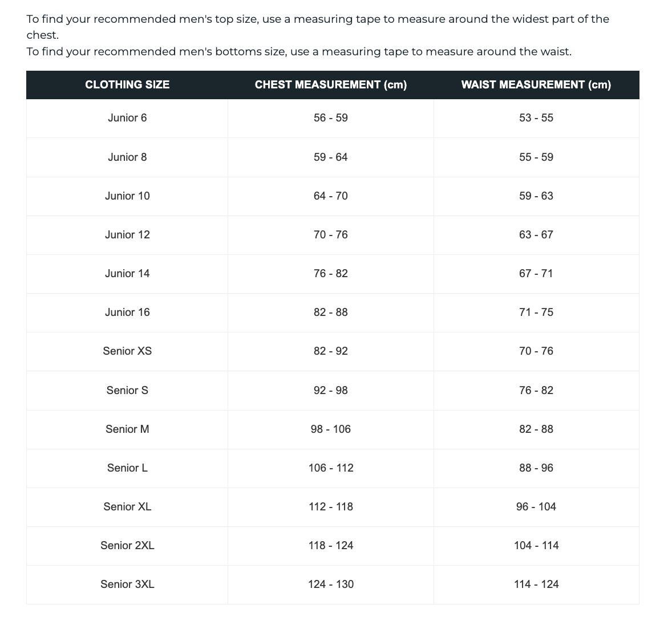Screen dimensions: 672x625
Task: Click the CHEST MEASUREMENT (cm) column header
Action: click(331, 85)
